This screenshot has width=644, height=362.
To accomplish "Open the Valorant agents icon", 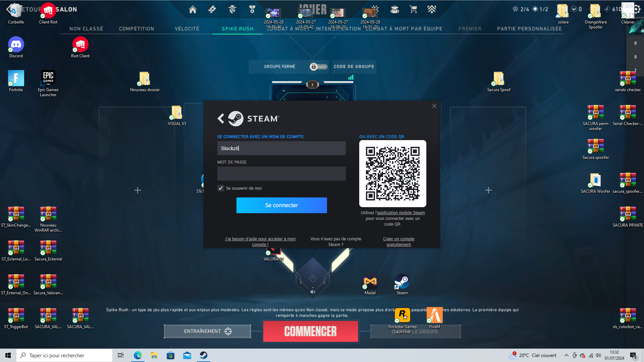I will pyautogui.click(x=232, y=9).
